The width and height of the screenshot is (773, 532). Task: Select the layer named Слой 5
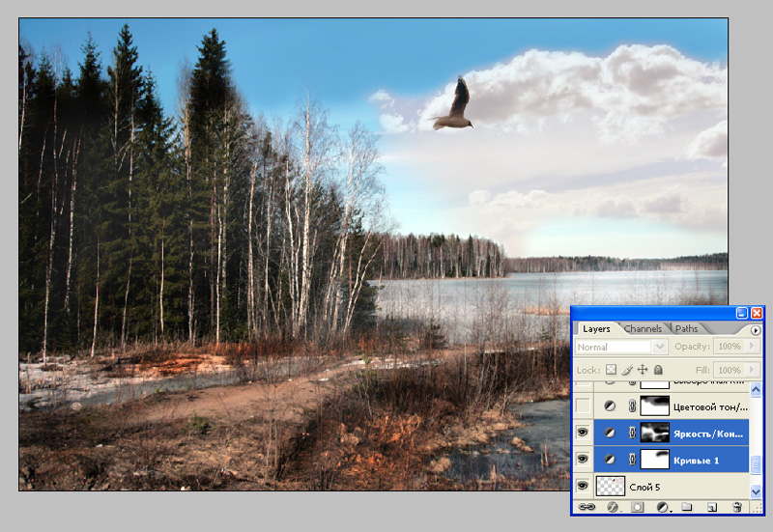pos(644,488)
